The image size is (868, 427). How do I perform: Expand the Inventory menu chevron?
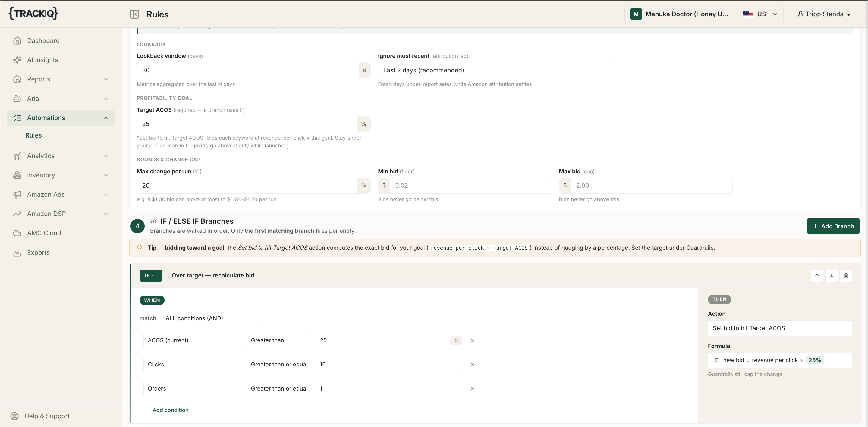coord(106,175)
